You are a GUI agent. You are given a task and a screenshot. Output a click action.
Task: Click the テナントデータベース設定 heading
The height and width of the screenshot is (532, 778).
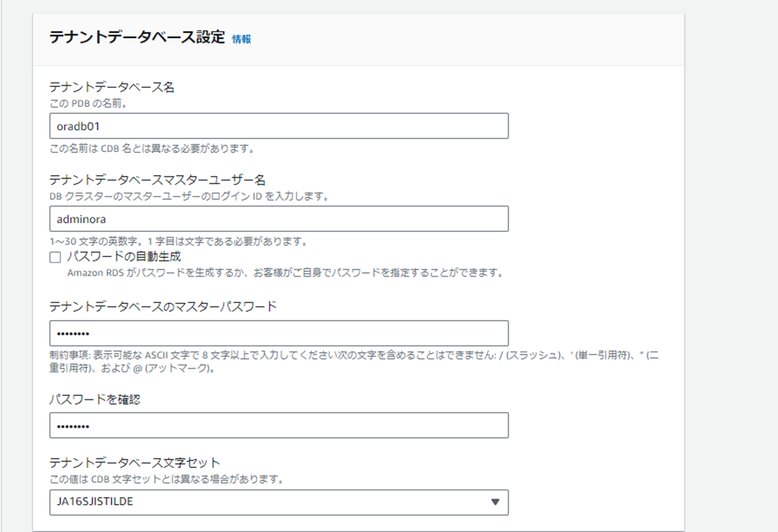137,37
